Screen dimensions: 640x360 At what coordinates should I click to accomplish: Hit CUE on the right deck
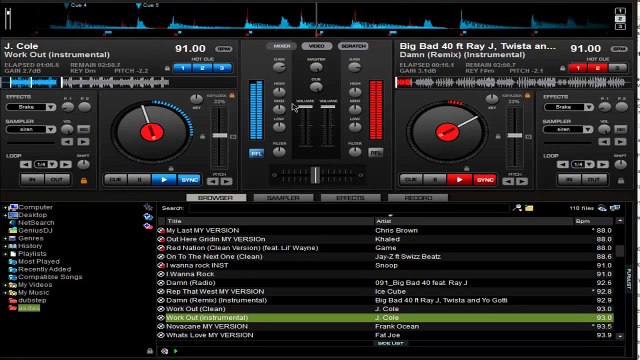click(x=411, y=180)
